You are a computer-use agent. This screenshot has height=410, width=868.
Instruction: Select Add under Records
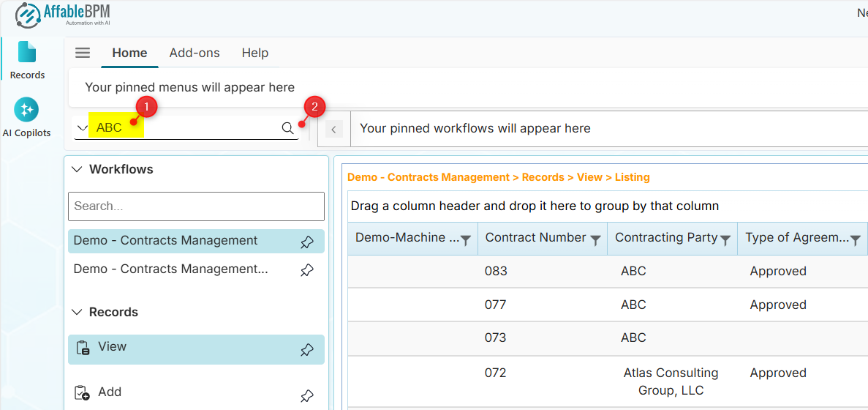(x=110, y=392)
